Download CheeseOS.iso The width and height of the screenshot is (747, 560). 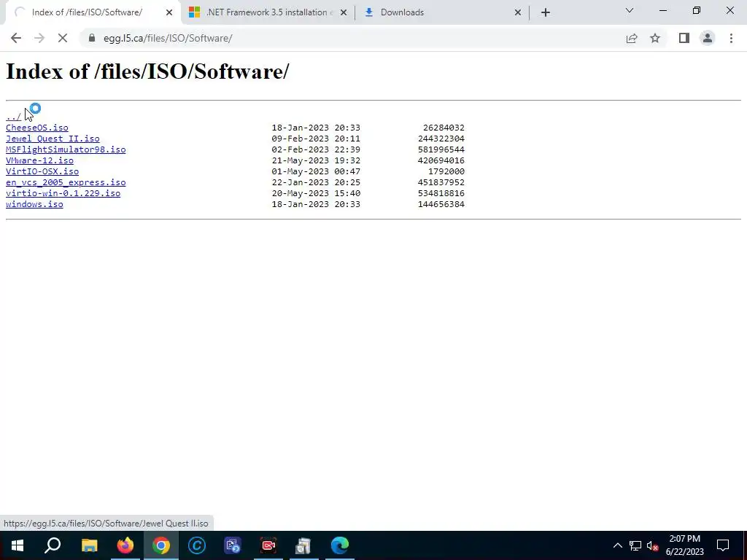coord(37,128)
